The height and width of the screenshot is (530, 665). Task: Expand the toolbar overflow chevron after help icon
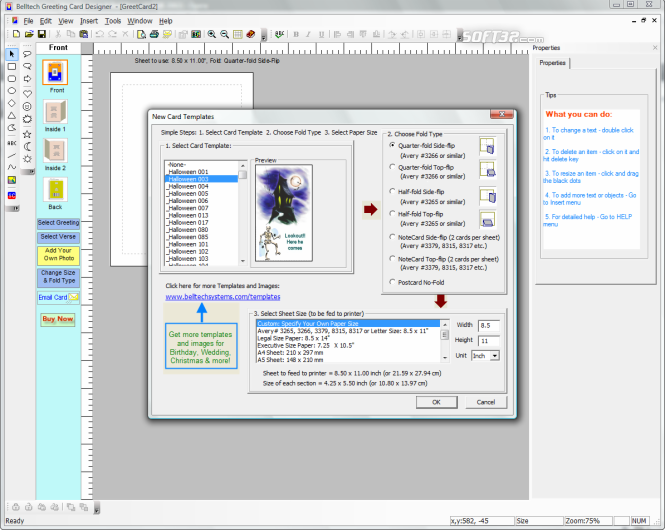263,37
